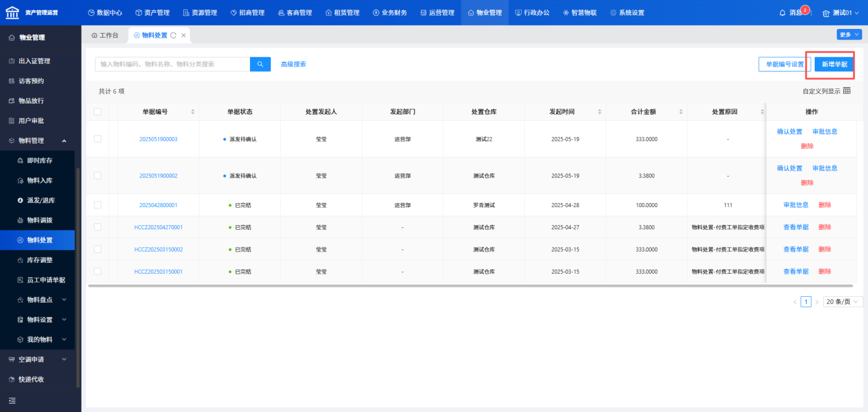Click the custom column display grid icon
This screenshot has width=868, height=412.
847,91
